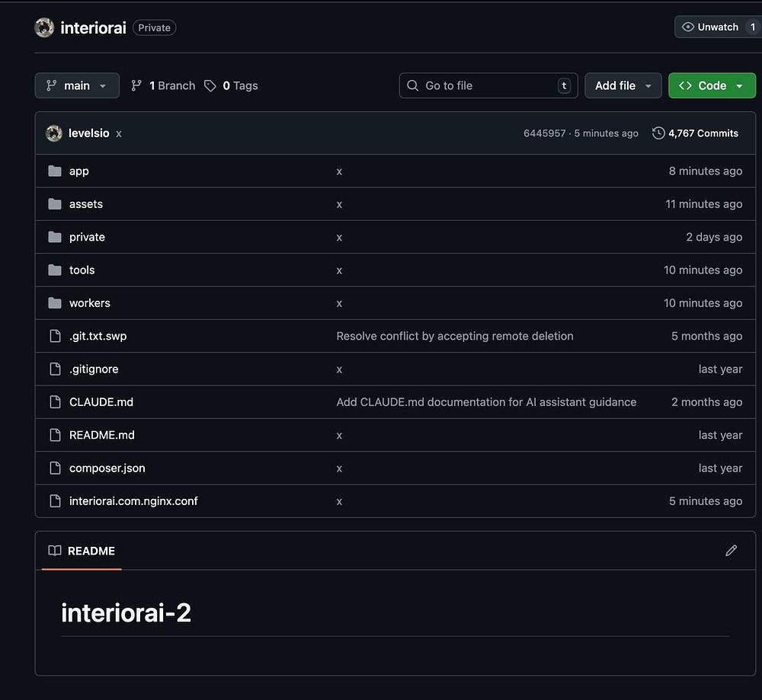The height and width of the screenshot is (700, 762).
Task: Open the workers folder
Action: 89,303
